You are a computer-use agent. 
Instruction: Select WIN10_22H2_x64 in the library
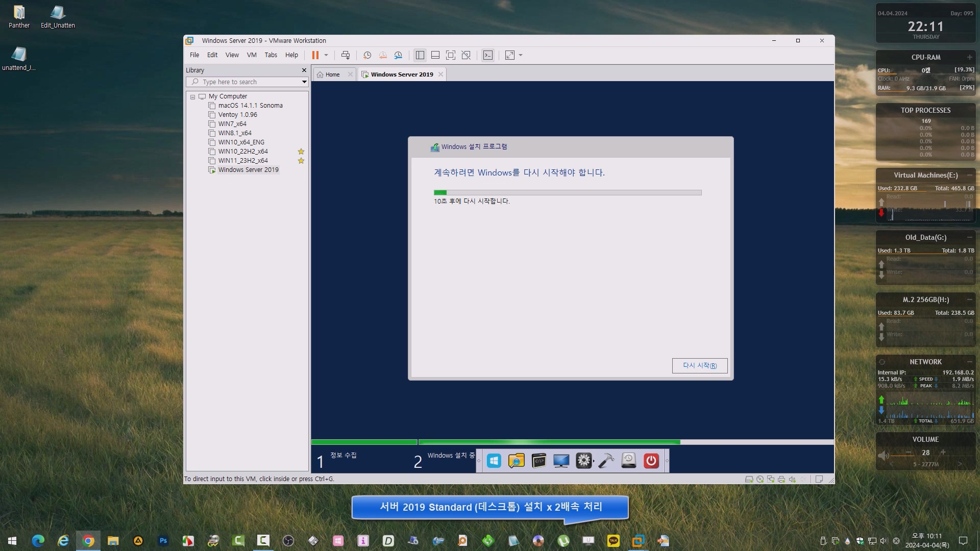click(243, 152)
